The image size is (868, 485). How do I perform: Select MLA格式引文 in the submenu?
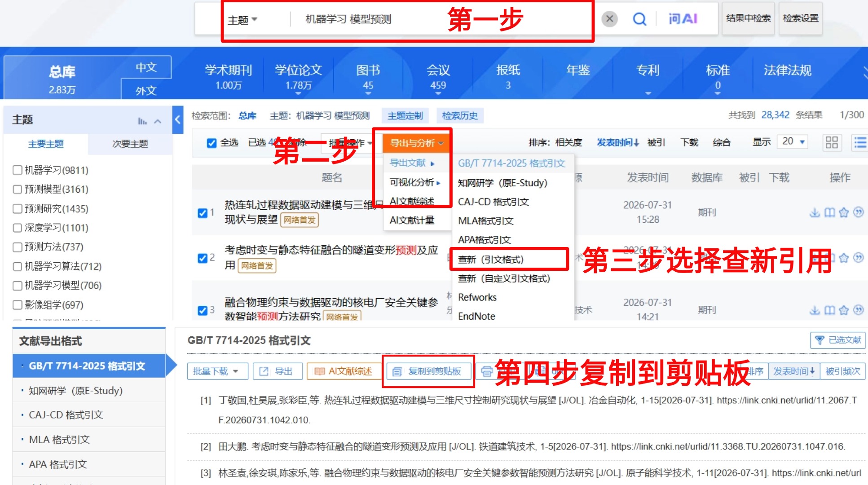(485, 221)
